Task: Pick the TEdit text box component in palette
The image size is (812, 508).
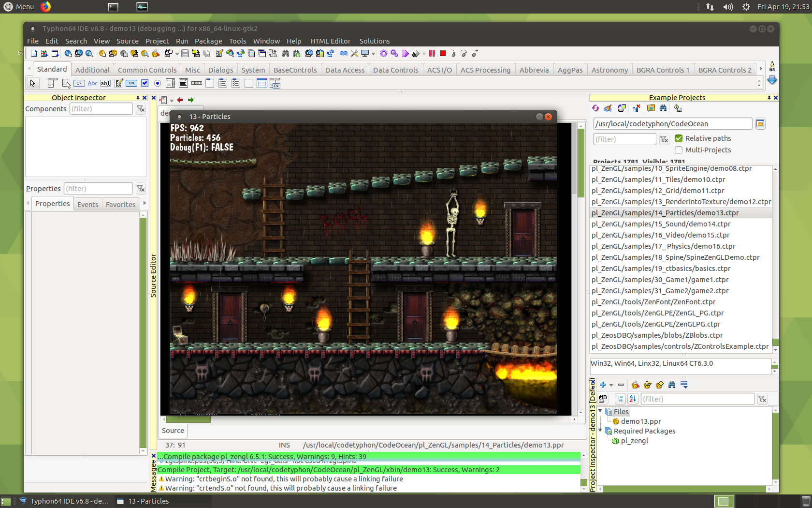Action: pyautogui.click(x=105, y=83)
